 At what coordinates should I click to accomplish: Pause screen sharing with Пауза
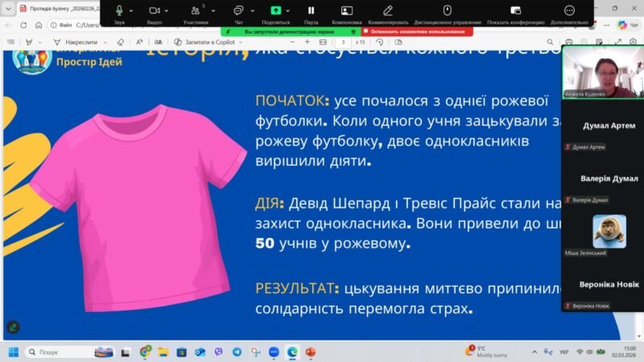pyautogui.click(x=311, y=11)
